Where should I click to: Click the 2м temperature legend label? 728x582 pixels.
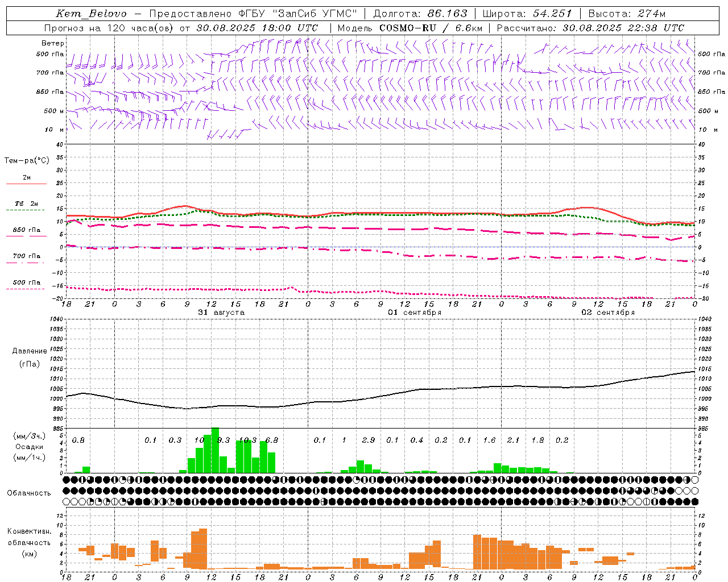point(27,178)
